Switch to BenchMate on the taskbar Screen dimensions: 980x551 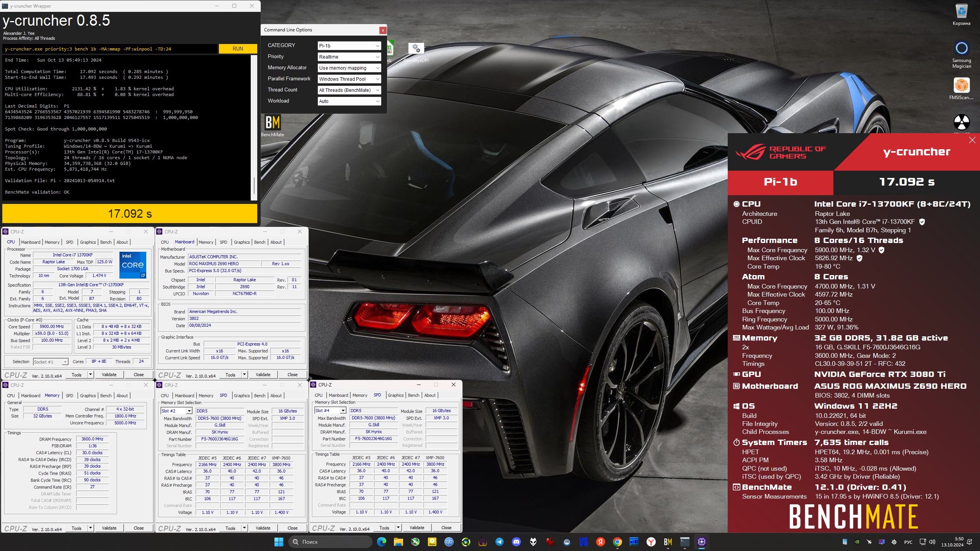point(668,541)
